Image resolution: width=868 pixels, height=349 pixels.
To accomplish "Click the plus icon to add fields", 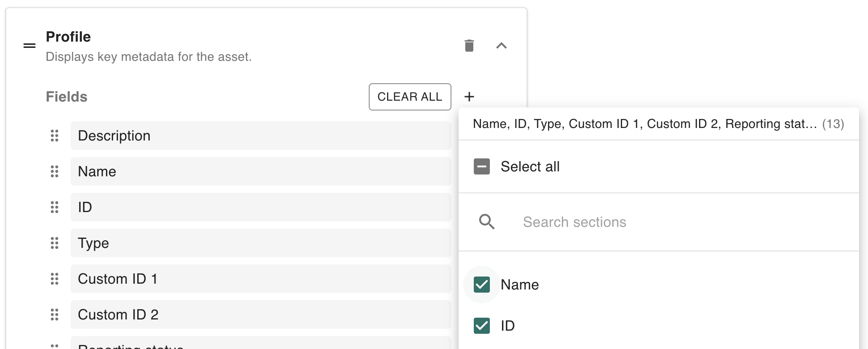I will (x=469, y=97).
